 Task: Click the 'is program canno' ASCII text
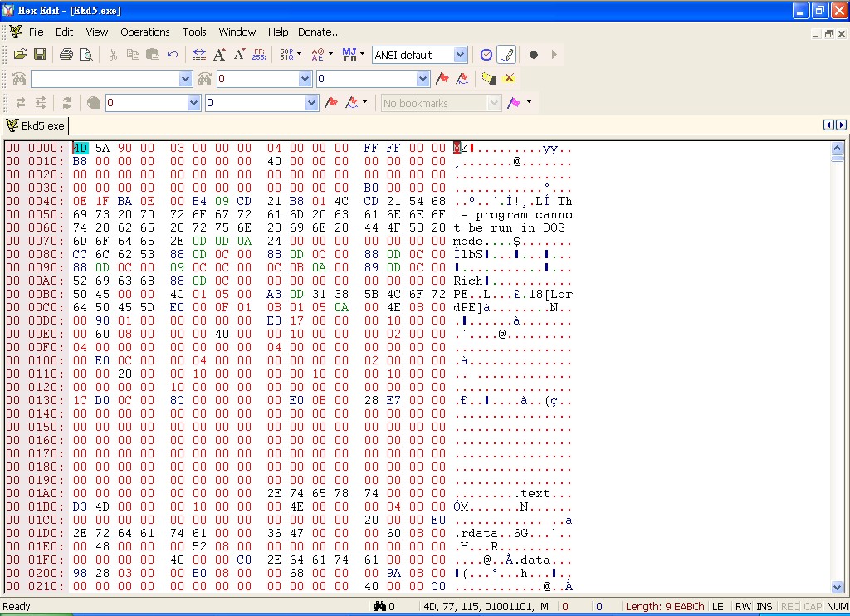pos(513,215)
